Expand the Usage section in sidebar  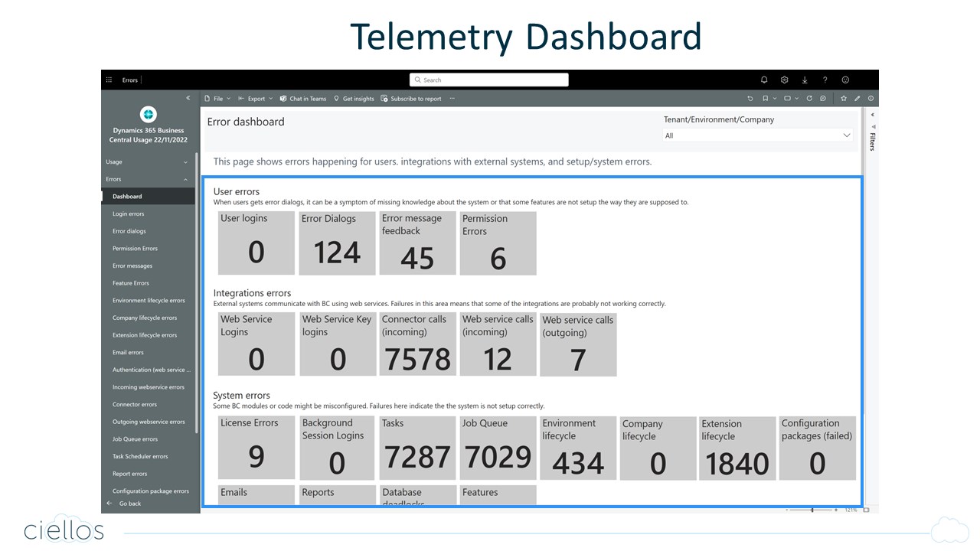(x=147, y=161)
